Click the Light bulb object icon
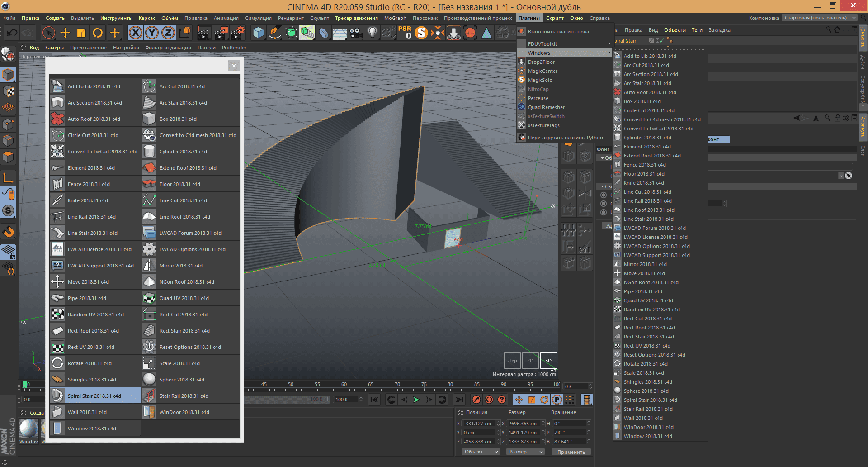The height and width of the screenshot is (467, 868). (372, 33)
